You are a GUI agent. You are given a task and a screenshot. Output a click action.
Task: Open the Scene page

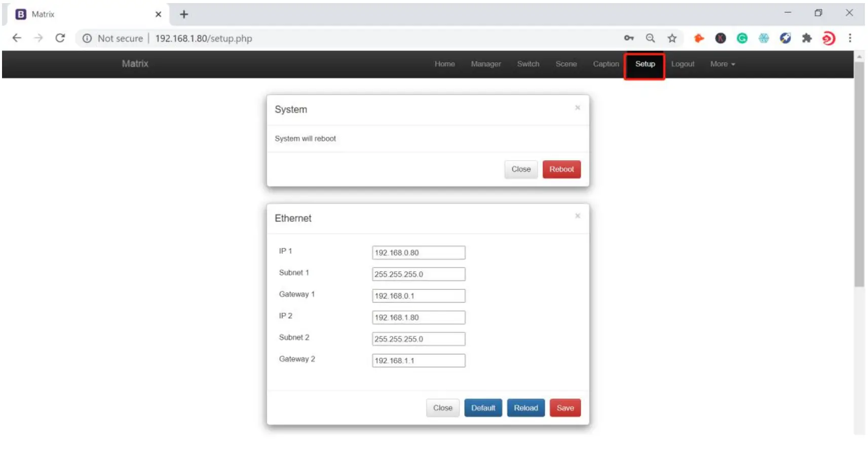click(566, 64)
